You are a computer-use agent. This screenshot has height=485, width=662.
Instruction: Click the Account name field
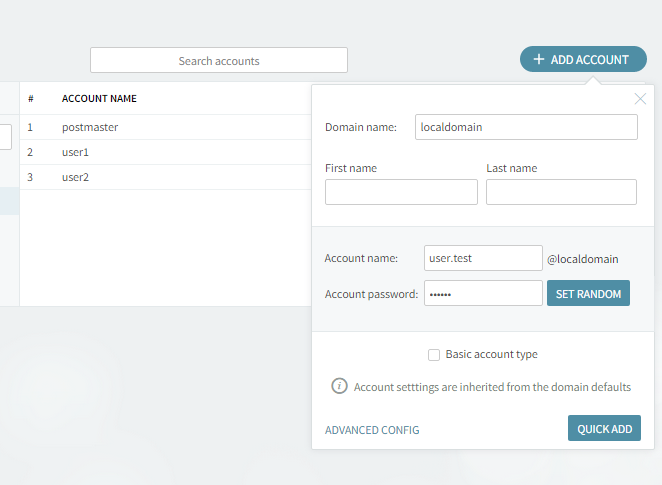(483, 258)
